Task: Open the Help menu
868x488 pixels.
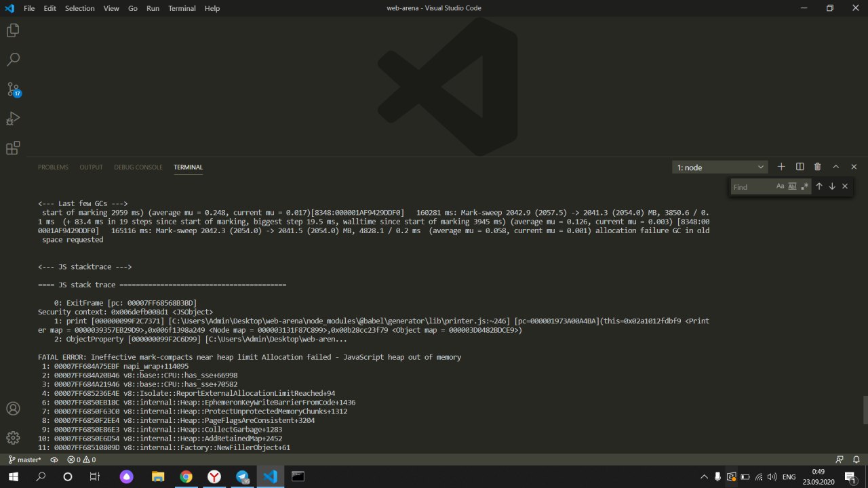Action: click(x=212, y=8)
